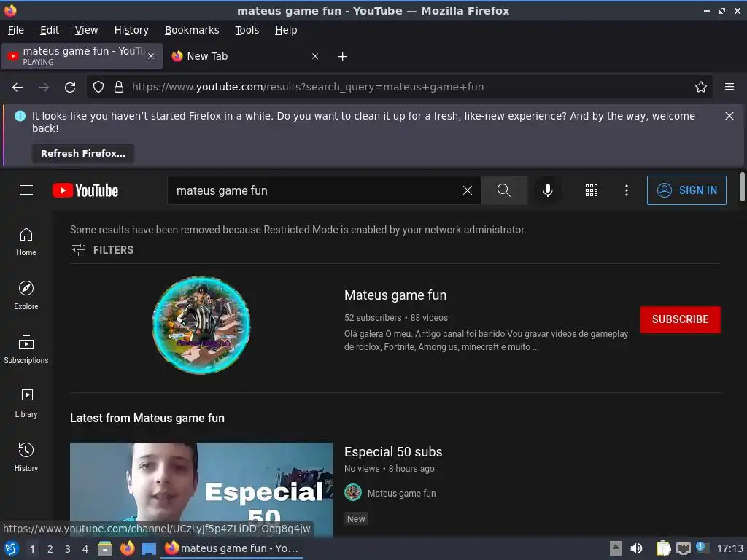The height and width of the screenshot is (560, 747).
Task: Click the volume icon in the system tray
Action: pos(636,548)
